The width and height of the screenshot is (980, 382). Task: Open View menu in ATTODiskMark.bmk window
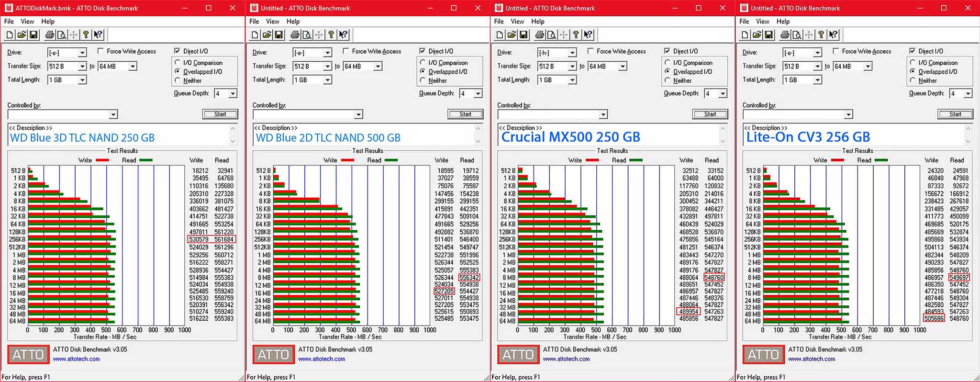coord(27,22)
